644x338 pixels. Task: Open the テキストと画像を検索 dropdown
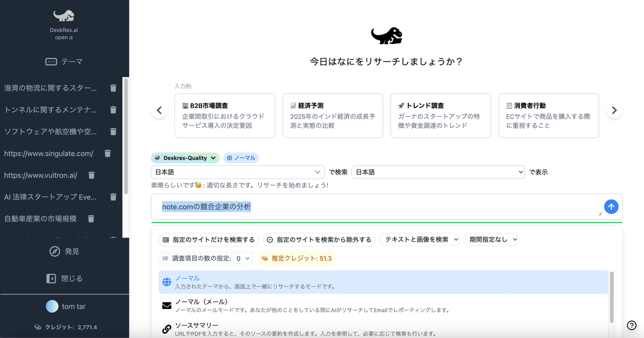420,240
